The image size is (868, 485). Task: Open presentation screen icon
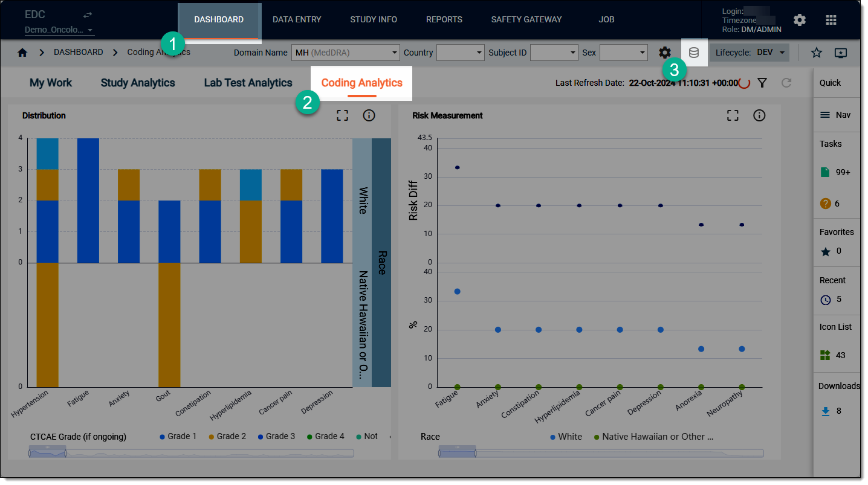pos(841,53)
